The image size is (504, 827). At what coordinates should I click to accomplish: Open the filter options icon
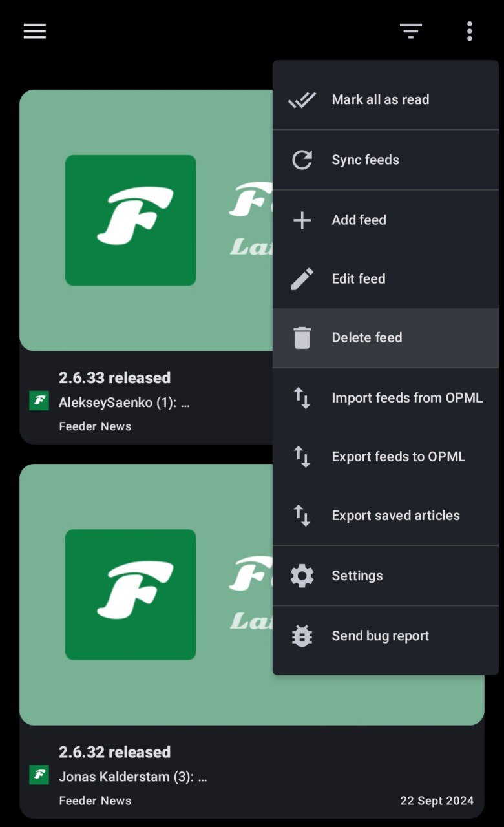click(x=410, y=31)
